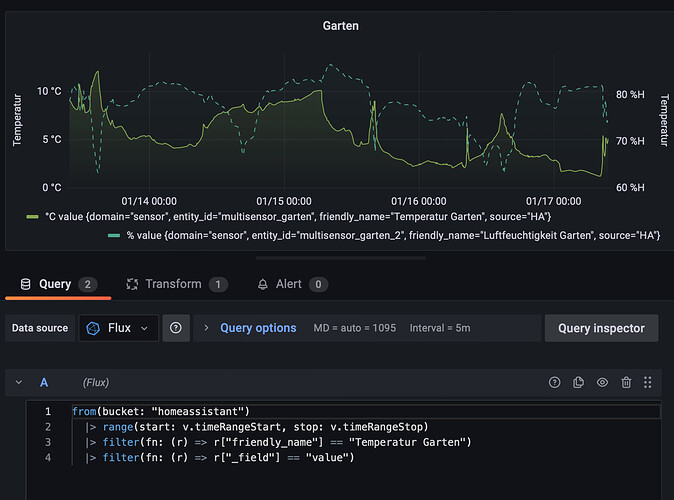This screenshot has height=500, width=674.
Task: Click the 01/16 00:00 axis label
Action: coord(419,201)
